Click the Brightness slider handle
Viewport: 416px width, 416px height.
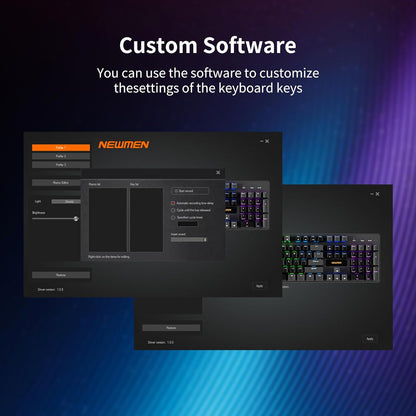tap(76, 219)
